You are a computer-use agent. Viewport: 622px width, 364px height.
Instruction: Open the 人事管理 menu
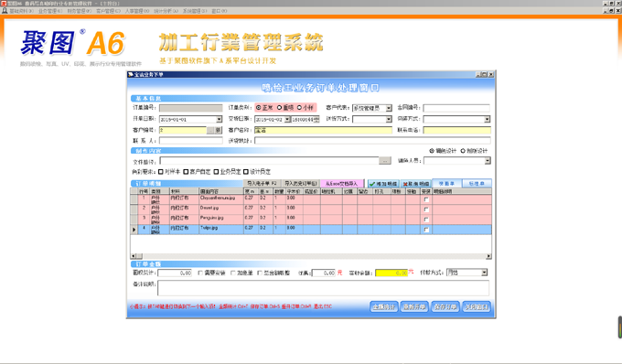[x=137, y=11]
